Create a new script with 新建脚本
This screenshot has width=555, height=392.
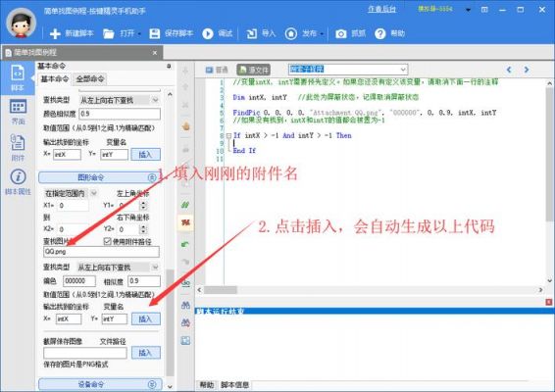(72, 33)
